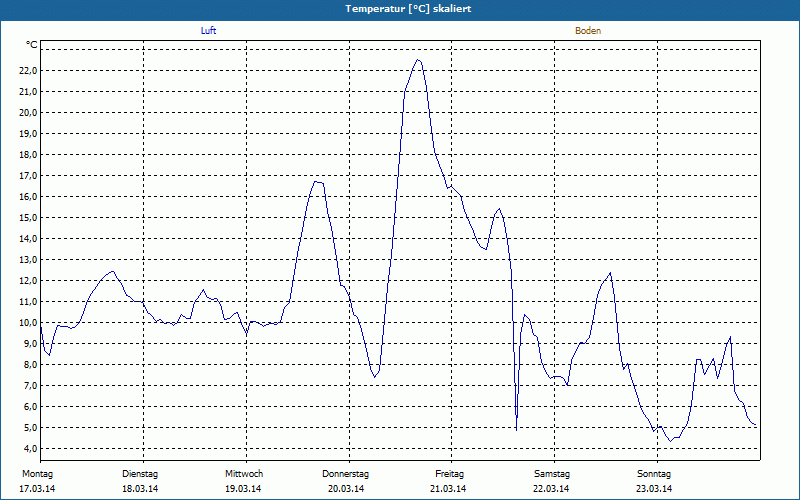The width and height of the screenshot is (800, 500).
Task: Click the 19,0 y-axis value
Action: [28, 134]
